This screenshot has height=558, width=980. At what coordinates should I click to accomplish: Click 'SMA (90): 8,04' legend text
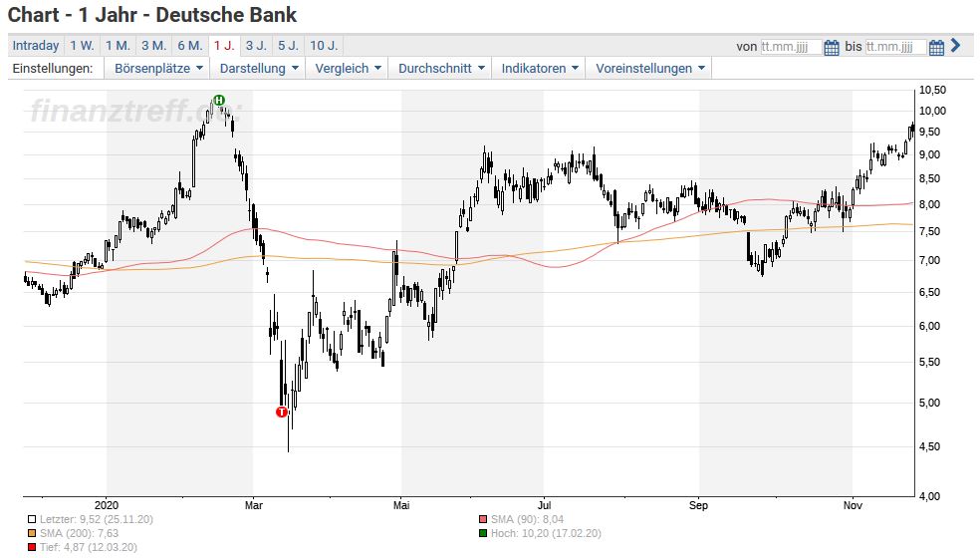(527, 520)
